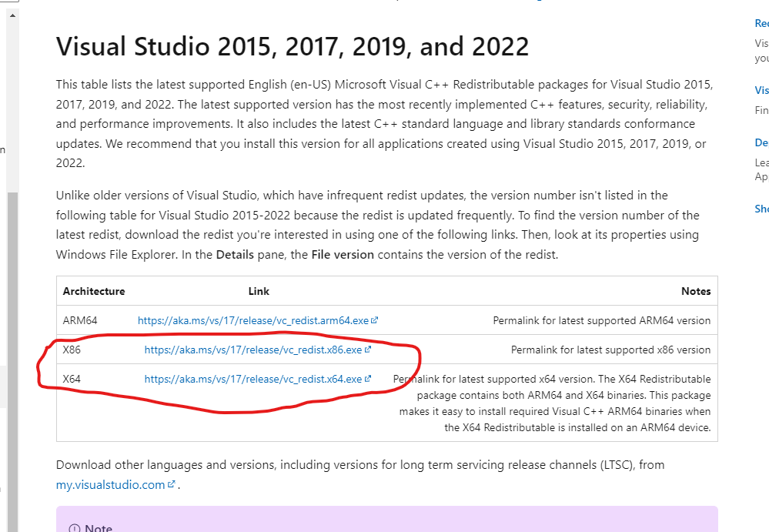Click the "Sho" link in the right sidebar

click(x=761, y=209)
